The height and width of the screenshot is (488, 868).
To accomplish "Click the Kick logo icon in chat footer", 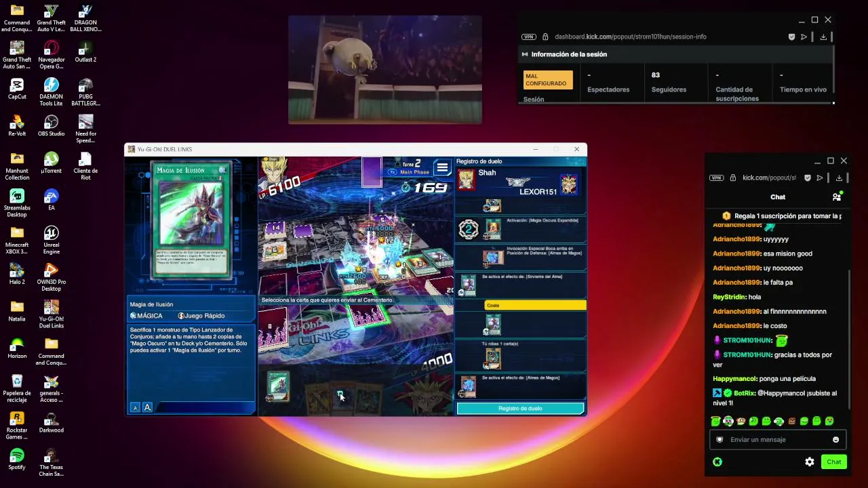I will click(717, 462).
